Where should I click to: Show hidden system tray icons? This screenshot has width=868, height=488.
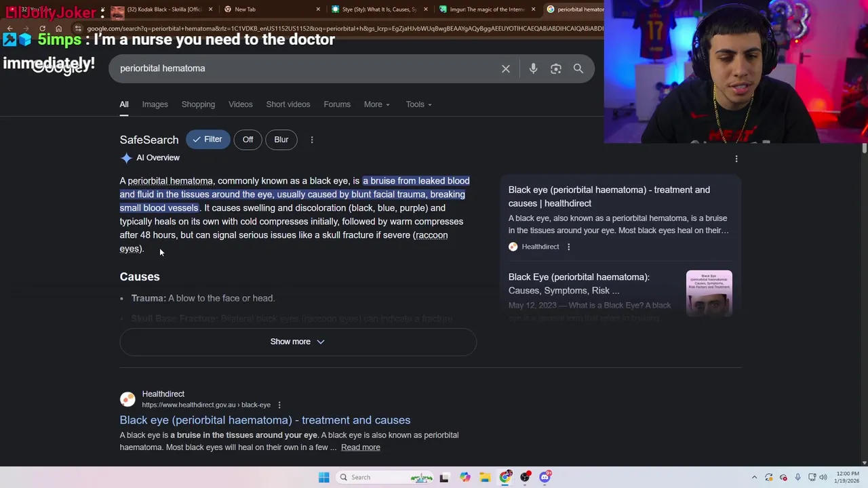[754, 477]
